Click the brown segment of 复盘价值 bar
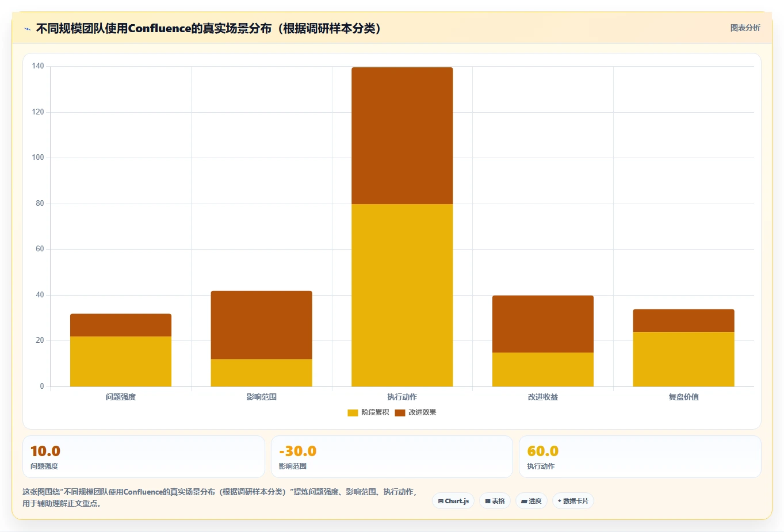The image size is (784, 532). (684, 320)
